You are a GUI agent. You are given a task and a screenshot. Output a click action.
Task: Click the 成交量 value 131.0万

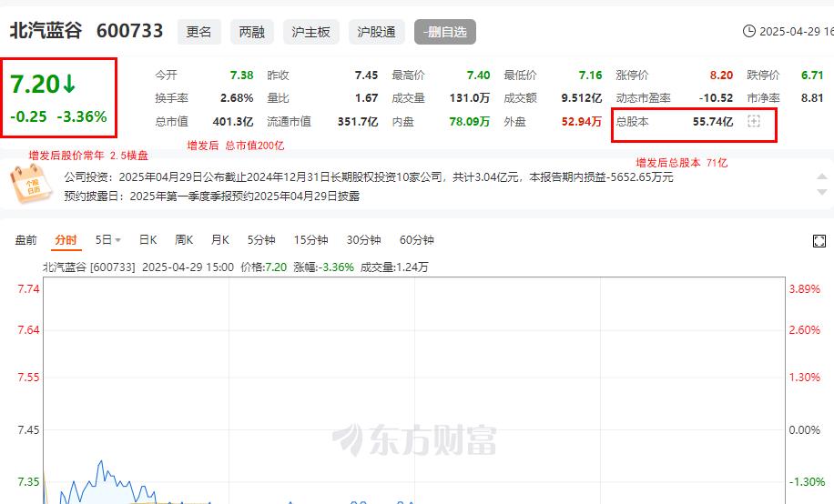point(470,98)
